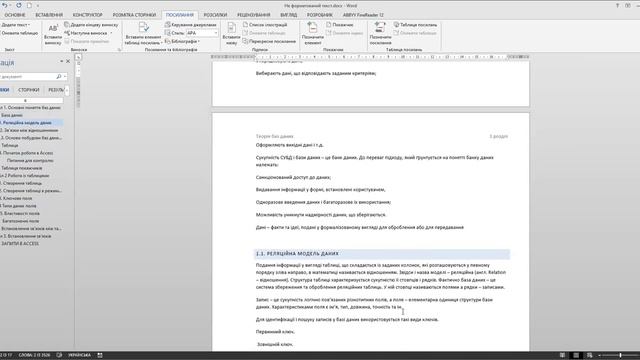Switch to the ОСНОВНЕ ribbon tab
The image size is (640, 360).
(15, 15)
